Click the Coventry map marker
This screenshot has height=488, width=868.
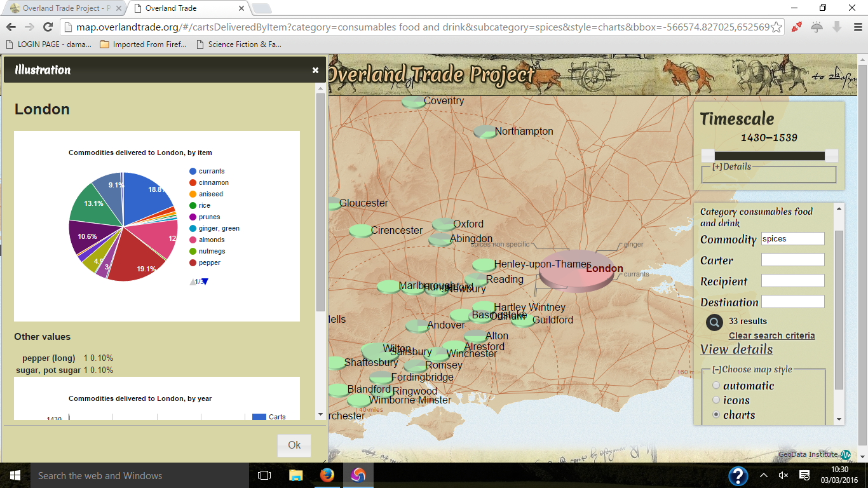414,102
